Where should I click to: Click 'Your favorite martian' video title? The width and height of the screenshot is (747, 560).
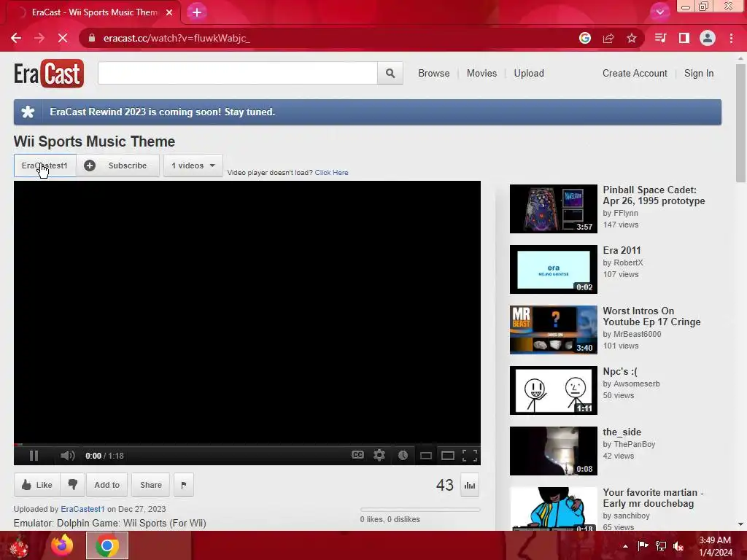tap(653, 498)
